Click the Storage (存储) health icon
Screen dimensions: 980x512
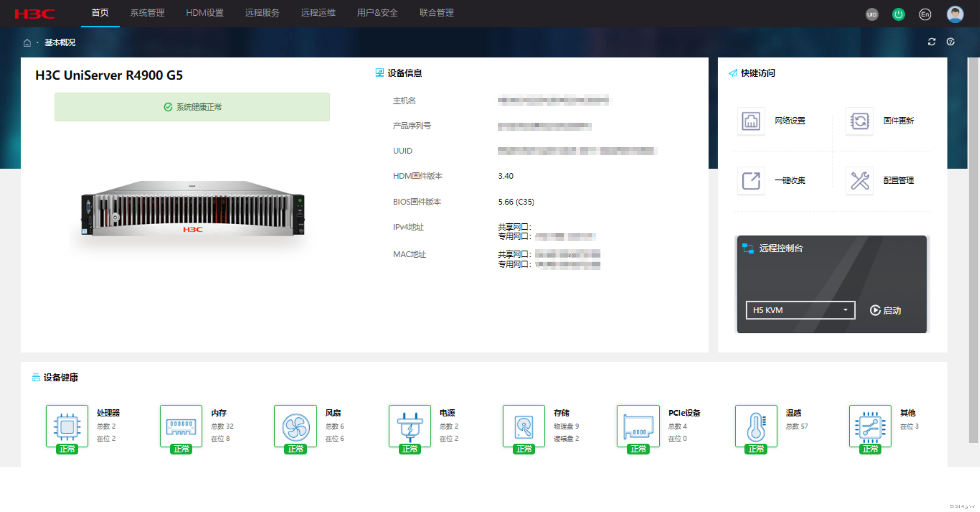[x=524, y=426]
